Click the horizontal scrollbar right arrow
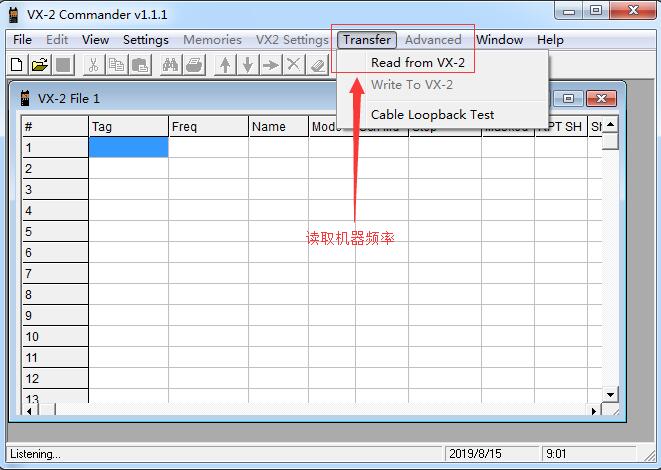Image resolution: width=661 pixels, height=470 pixels. 593,410
